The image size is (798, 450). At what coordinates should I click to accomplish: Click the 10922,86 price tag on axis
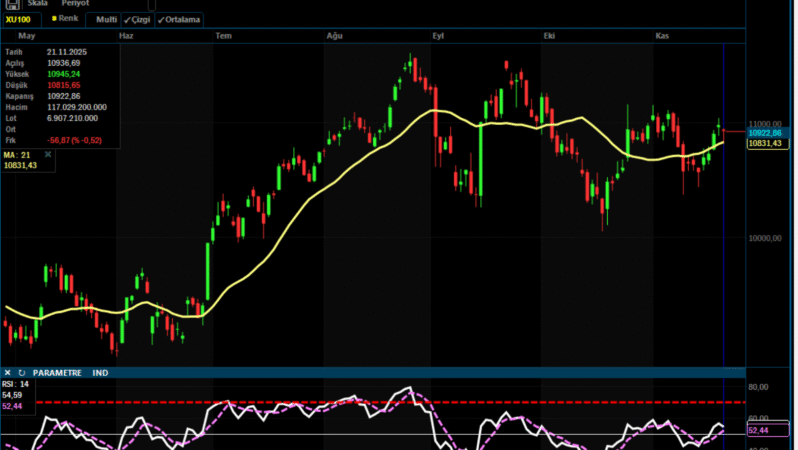coord(765,132)
